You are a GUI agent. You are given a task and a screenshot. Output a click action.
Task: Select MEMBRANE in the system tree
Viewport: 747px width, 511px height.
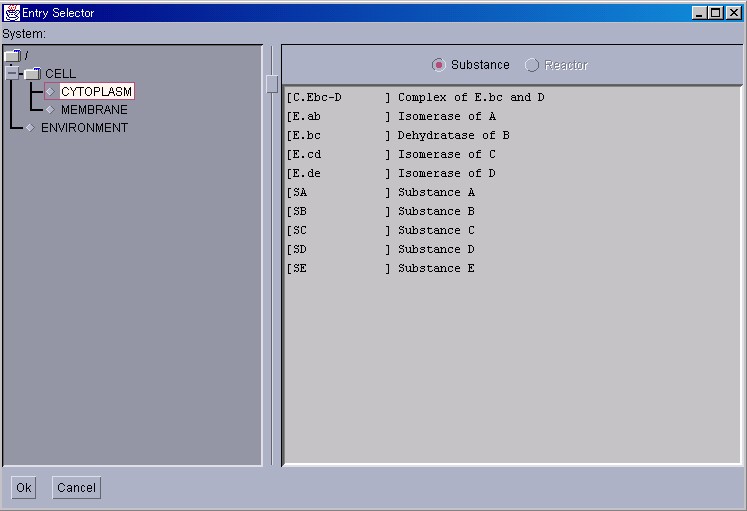click(94, 110)
